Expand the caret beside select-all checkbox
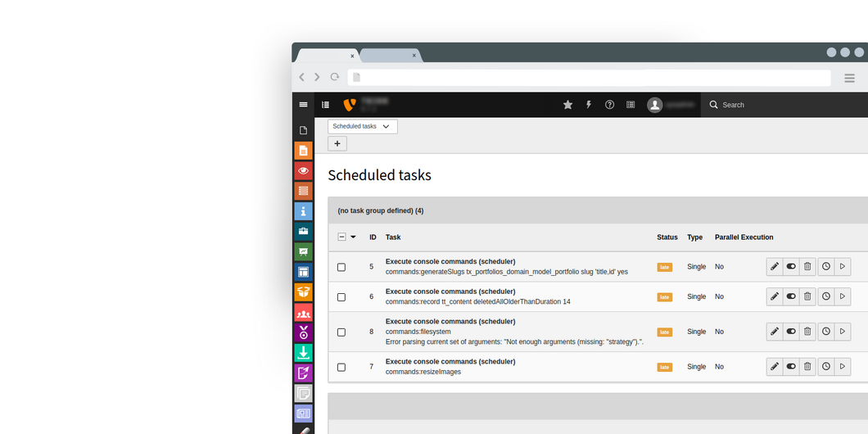 (353, 237)
